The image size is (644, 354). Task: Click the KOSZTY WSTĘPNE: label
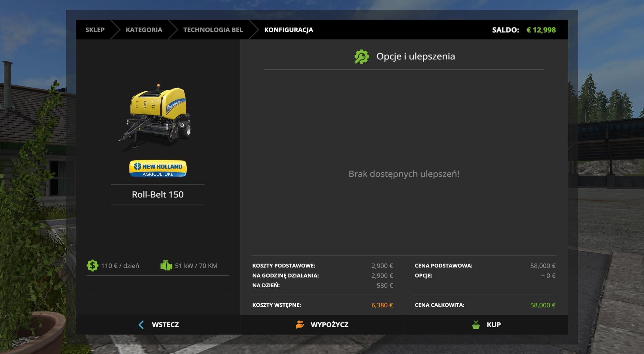pos(277,305)
